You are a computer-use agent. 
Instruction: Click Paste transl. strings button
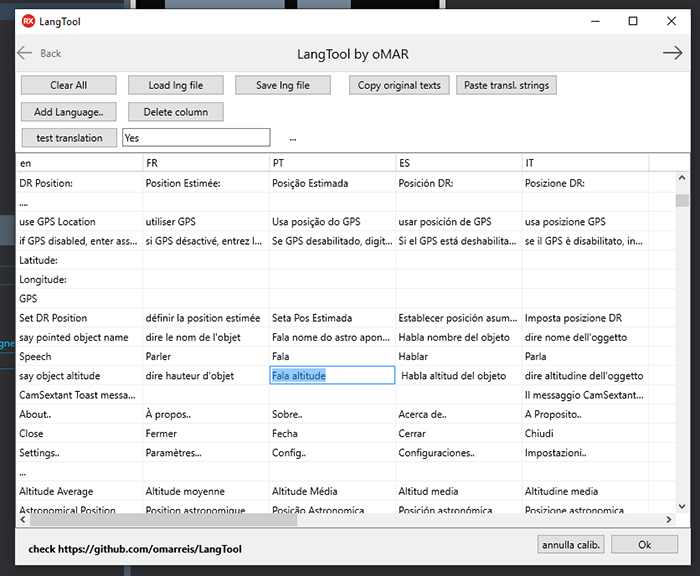tap(506, 85)
